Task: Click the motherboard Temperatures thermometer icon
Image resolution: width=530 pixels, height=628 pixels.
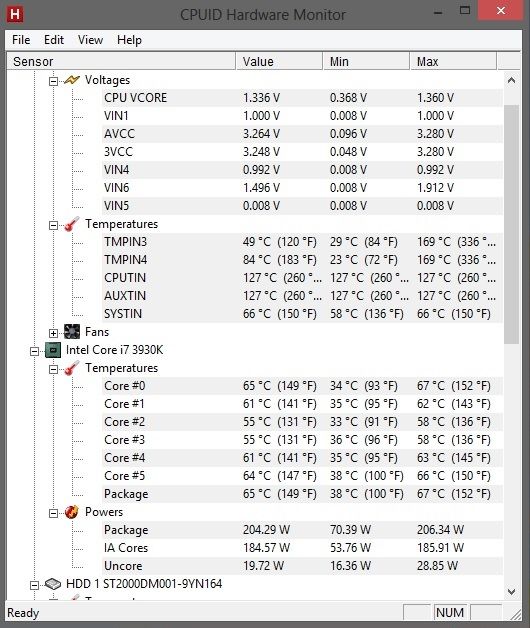Action: [72, 224]
